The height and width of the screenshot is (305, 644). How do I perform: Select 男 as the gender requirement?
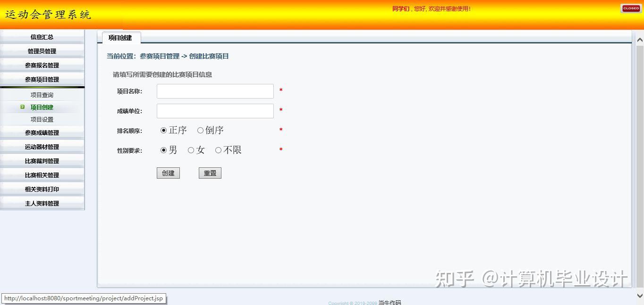(x=164, y=149)
